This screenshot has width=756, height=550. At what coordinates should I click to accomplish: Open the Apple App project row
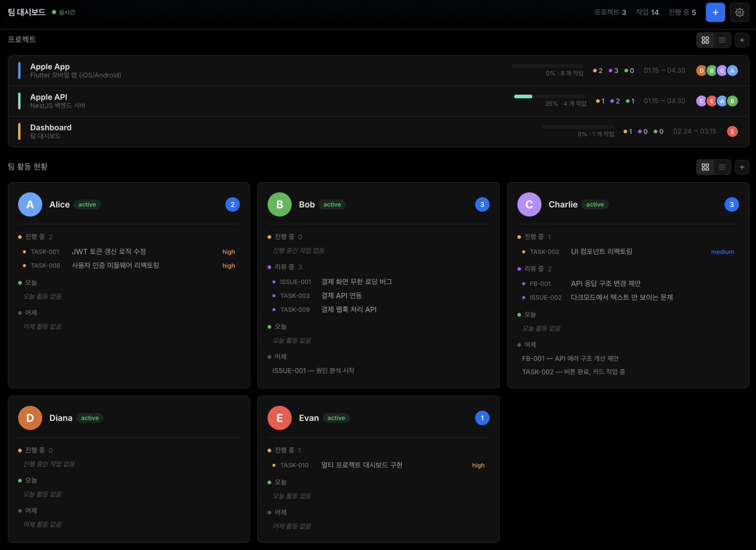point(378,71)
